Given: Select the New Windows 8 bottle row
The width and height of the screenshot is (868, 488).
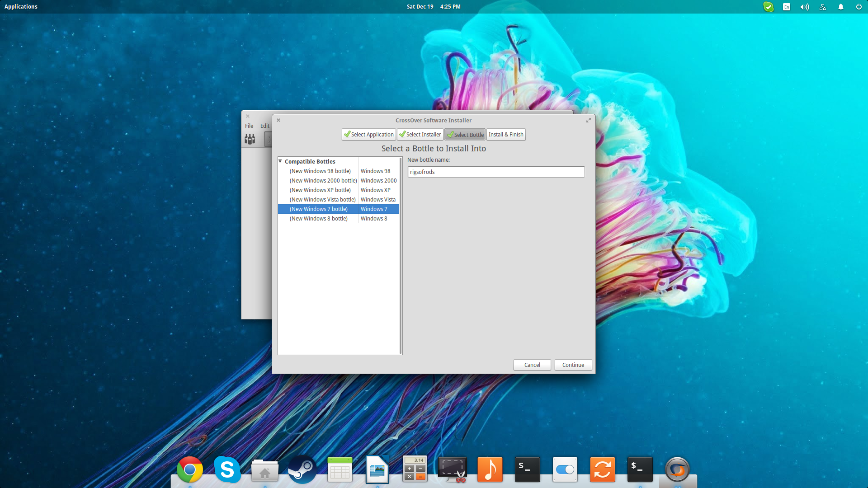Looking at the screenshot, I should (338, 219).
